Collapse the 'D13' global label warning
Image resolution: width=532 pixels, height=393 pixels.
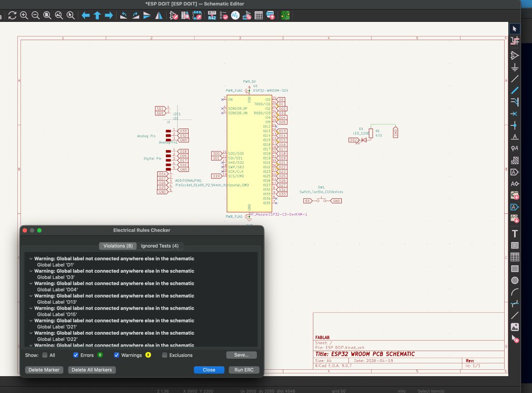pos(31,296)
